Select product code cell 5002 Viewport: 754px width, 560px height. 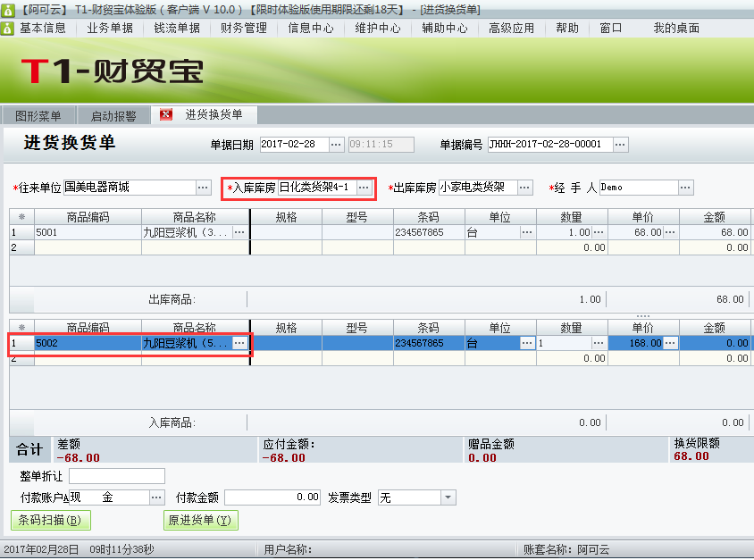point(88,343)
